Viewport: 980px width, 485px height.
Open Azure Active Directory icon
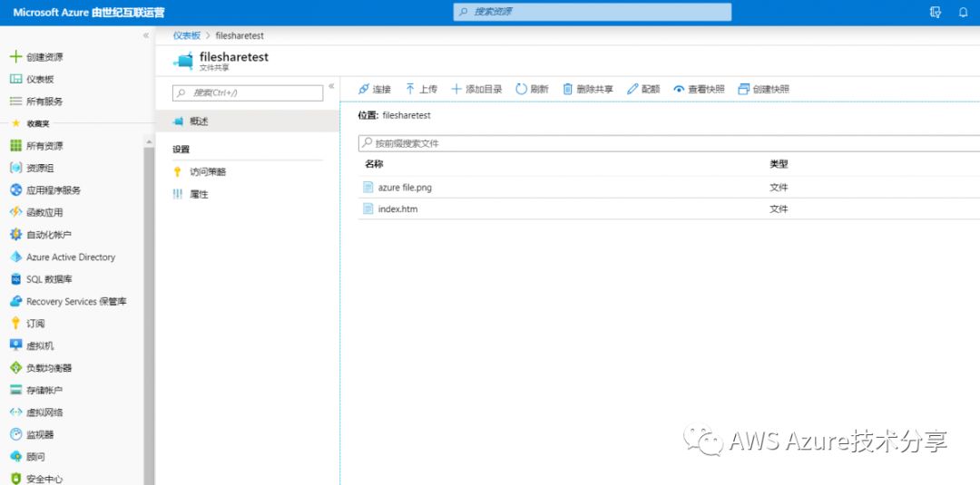15,257
